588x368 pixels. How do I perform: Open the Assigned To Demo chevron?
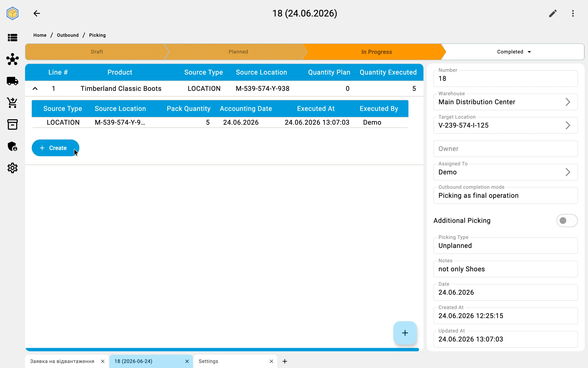[567, 172]
